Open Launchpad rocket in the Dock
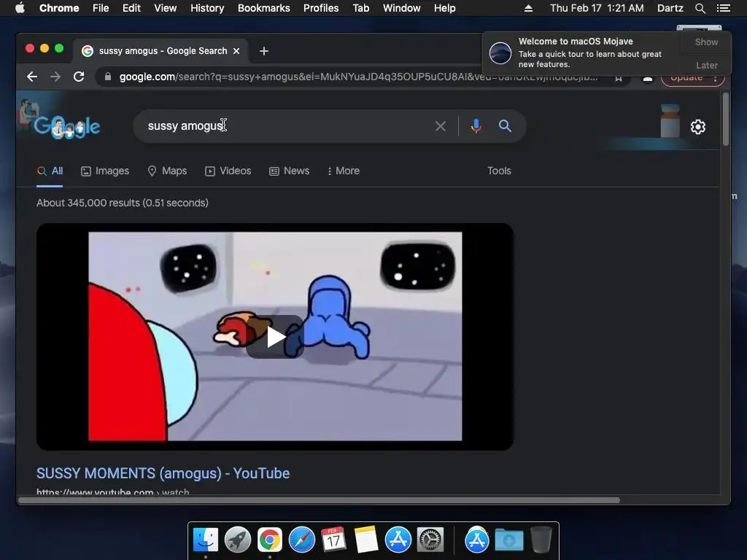This screenshot has width=747, height=560. 238,540
